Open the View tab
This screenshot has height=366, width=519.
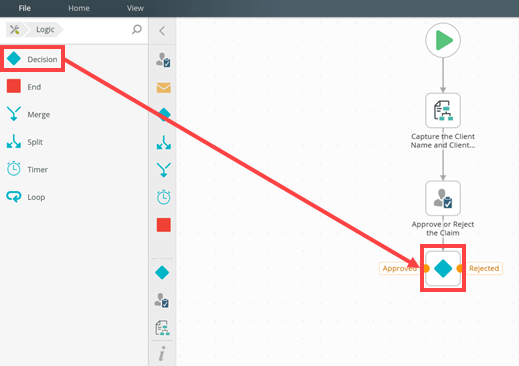(135, 8)
